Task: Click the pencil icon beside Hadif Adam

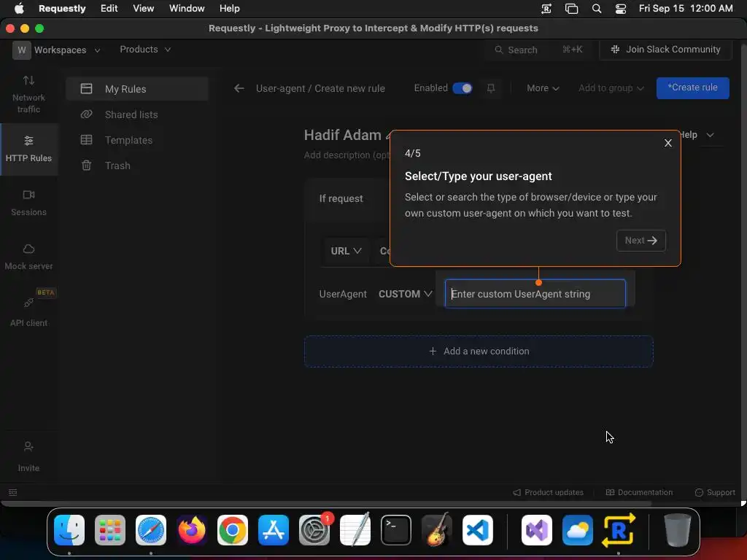Action: [388, 136]
